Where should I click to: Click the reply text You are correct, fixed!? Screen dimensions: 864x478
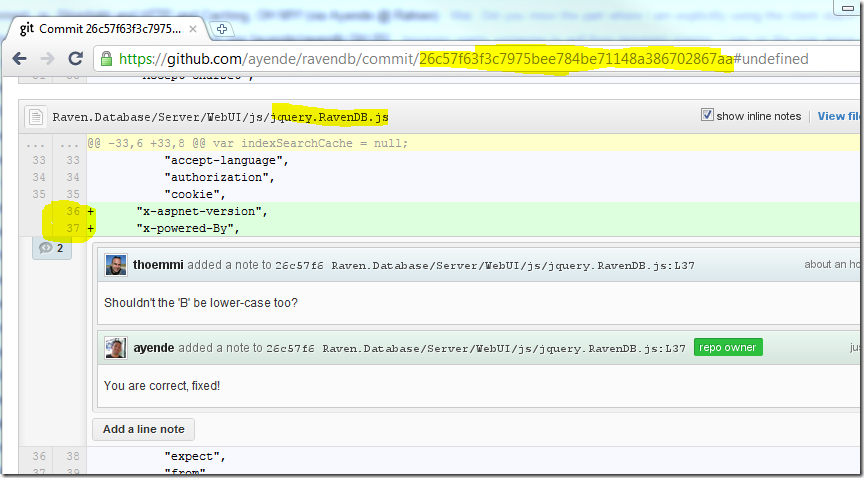pos(162,386)
